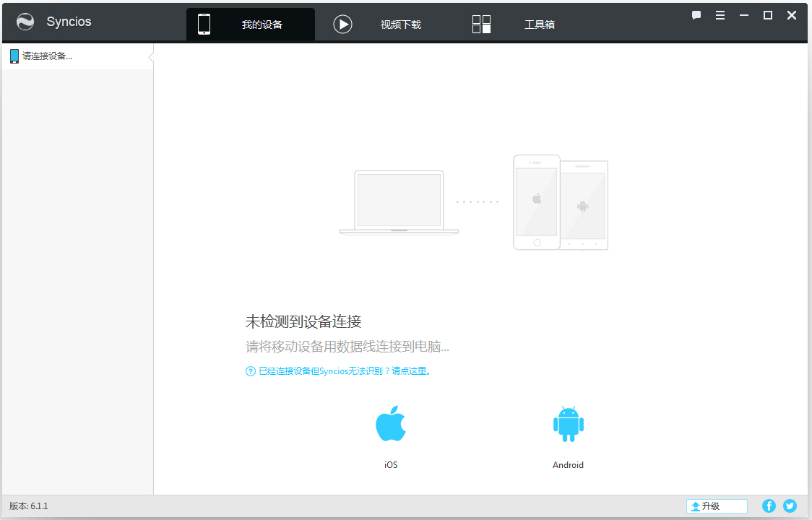This screenshot has height=520, width=812.
Task: Open the 已经连接设备但Syncios无法识别 help link
Action: (x=345, y=370)
